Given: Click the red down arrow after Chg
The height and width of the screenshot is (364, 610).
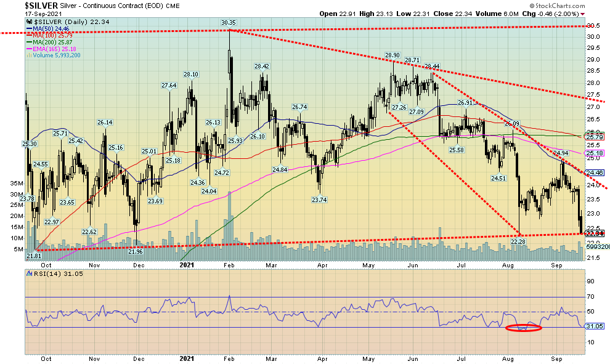Looking at the screenshot, I should (x=584, y=14).
